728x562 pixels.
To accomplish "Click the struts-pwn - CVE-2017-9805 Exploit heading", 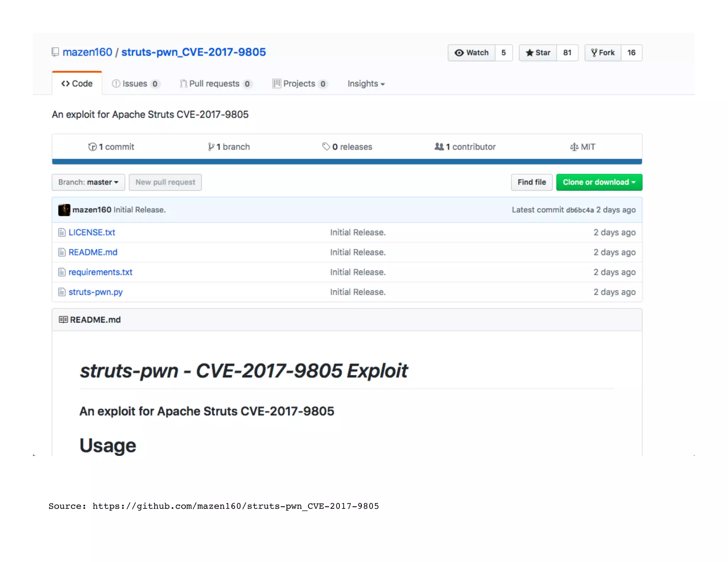I will [244, 371].
